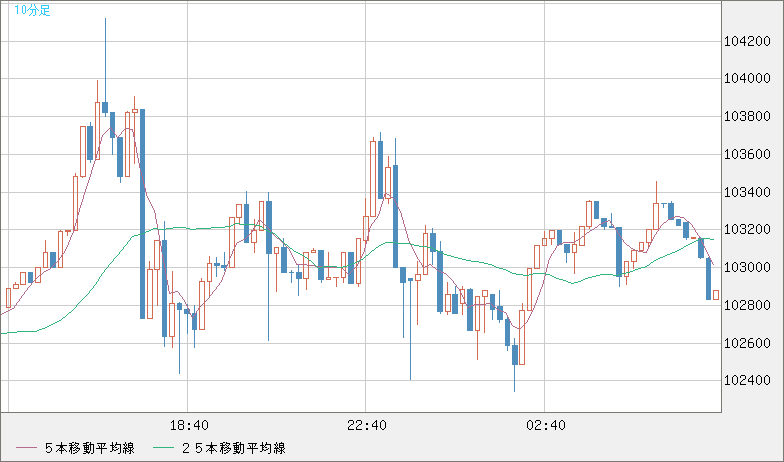
Task: Click the 18:40 time axis label
Action: pos(189,426)
